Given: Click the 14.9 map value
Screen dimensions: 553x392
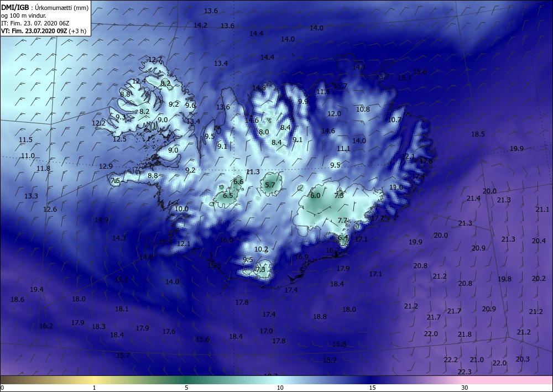Looking at the screenshot, I should tap(101, 219).
